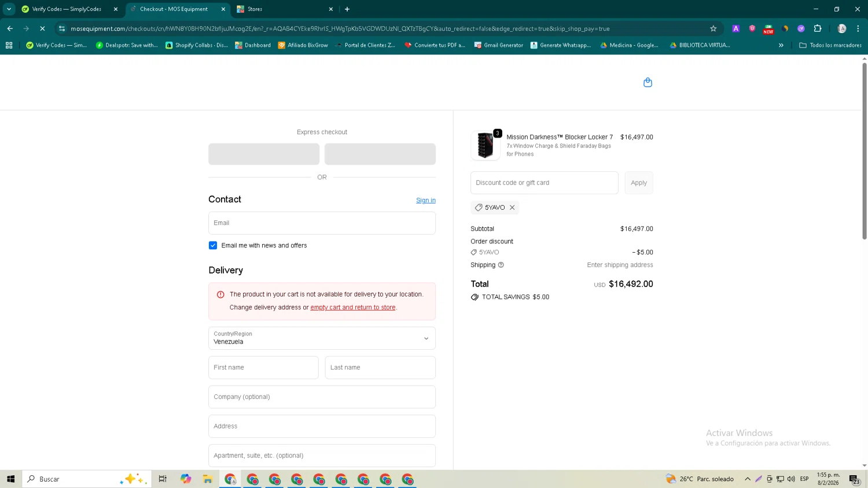Viewport: 868px width, 488px height.
Task: Open the dark moon-shaped extension icon
Action: point(785,28)
